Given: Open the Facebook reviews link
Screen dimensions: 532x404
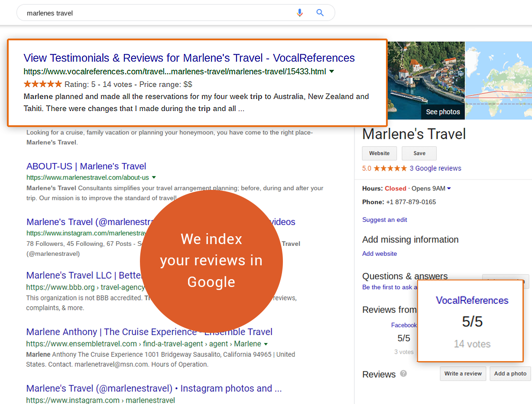Looking at the screenshot, I should point(404,325).
